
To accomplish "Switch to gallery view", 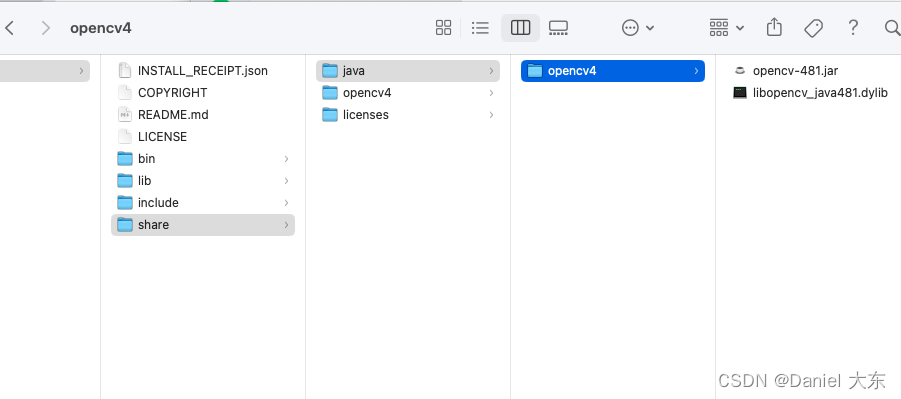I will (558, 28).
